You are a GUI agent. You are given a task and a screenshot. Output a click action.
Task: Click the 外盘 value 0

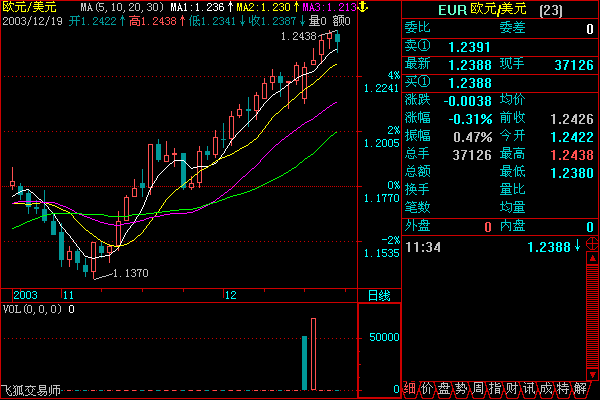488,227
